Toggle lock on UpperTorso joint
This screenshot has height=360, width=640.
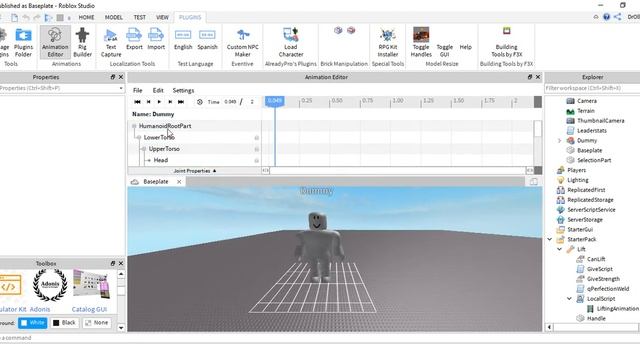coord(256,149)
